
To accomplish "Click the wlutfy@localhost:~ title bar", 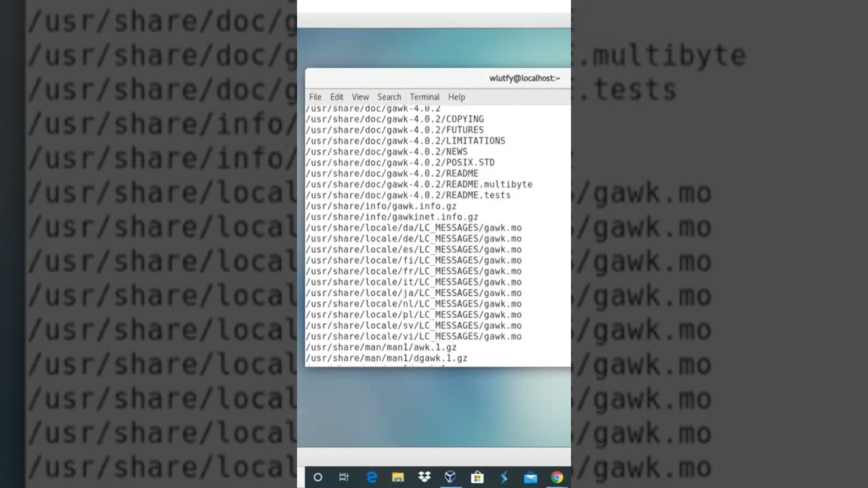I will pos(525,78).
